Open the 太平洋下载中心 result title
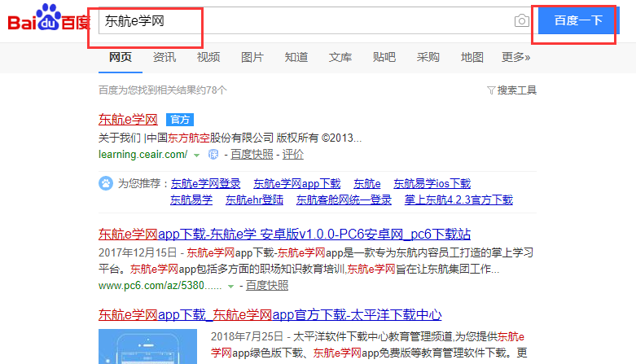 click(x=270, y=315)
